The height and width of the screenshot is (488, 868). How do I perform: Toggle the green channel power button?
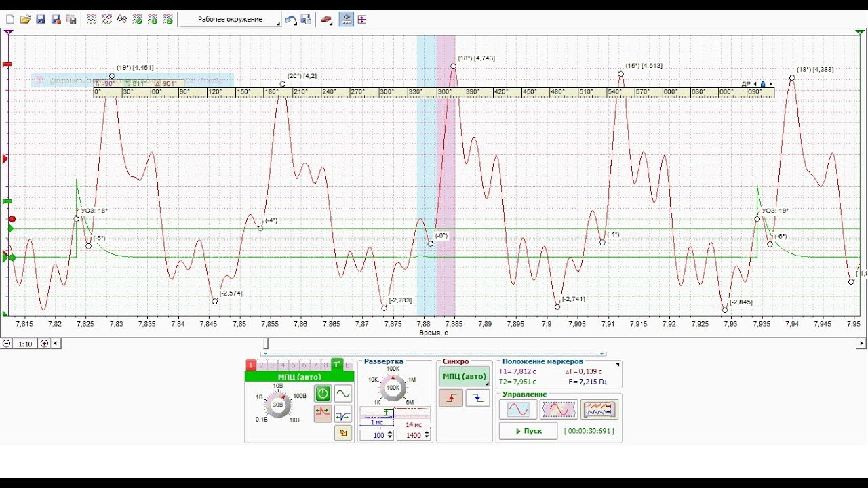(323, 393)
